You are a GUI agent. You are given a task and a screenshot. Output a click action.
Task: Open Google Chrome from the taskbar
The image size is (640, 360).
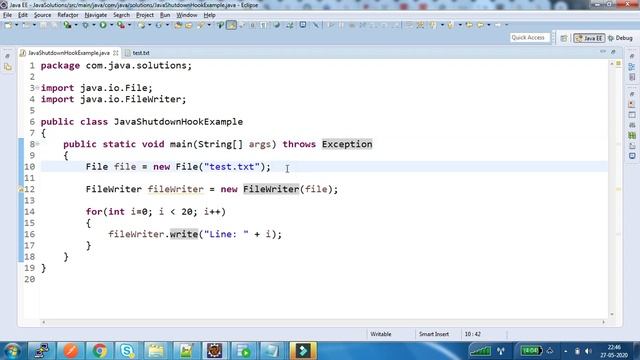point(99,351)
